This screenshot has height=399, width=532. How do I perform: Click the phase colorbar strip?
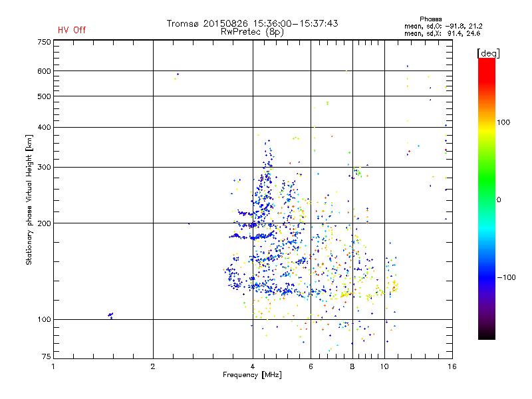point(487,198)
